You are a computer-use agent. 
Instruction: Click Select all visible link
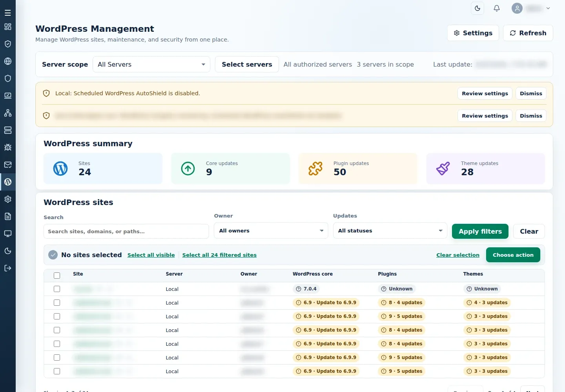pos(151,255)
